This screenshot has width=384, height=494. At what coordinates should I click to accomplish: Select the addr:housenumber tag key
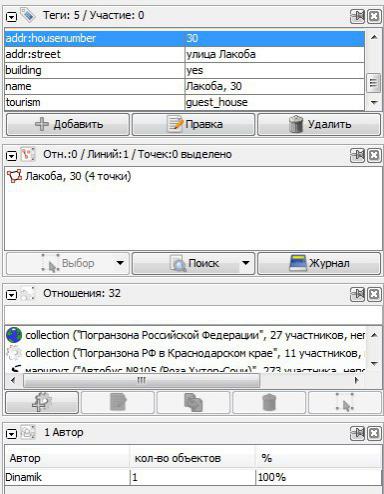(x=94, y=38)
